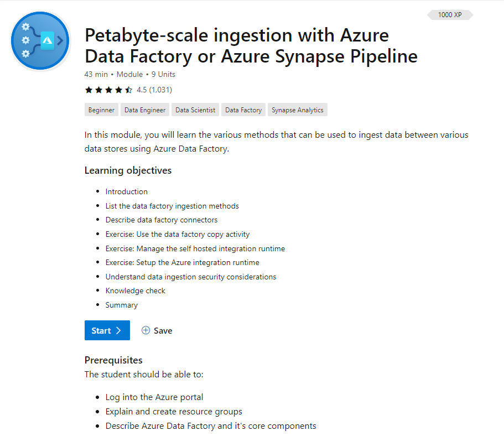Click the gear icons on the module badge
Viewport: 504px width, 436px height.
pyautogui.click(x=26, y=40)
